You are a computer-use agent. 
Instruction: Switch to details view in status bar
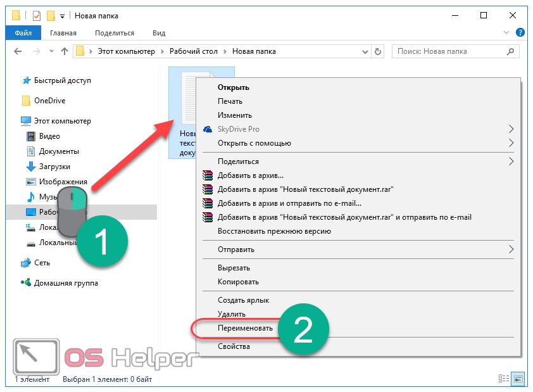(x=505, y=379)
